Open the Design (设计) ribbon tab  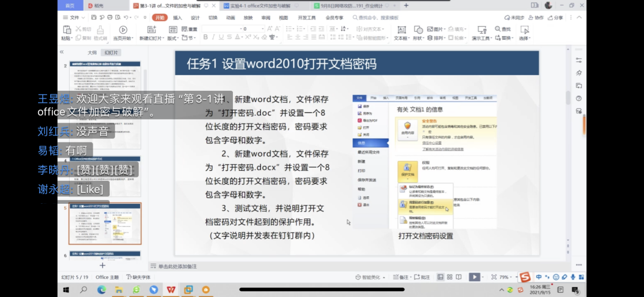pyautogui.click(x=195, y=18)
